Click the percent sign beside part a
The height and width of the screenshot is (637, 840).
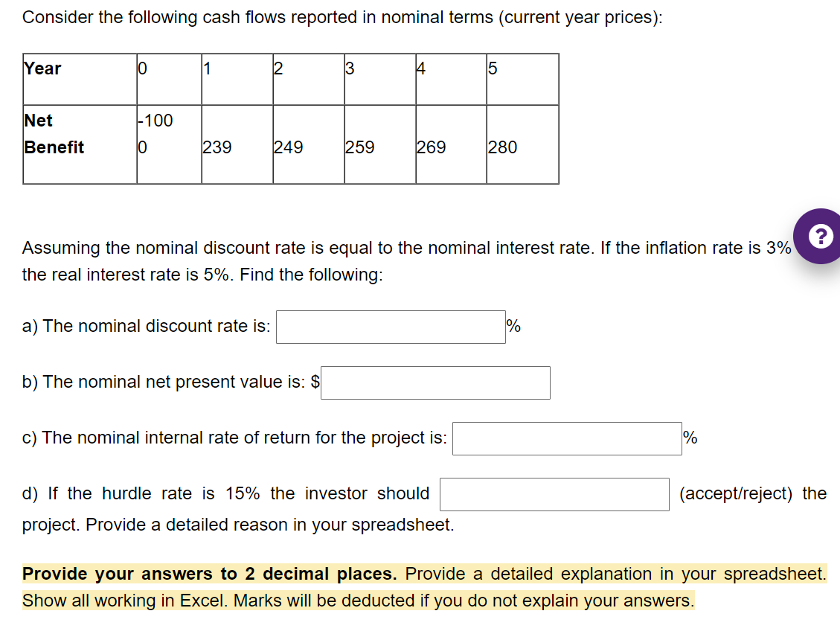[x=513, y=326]
